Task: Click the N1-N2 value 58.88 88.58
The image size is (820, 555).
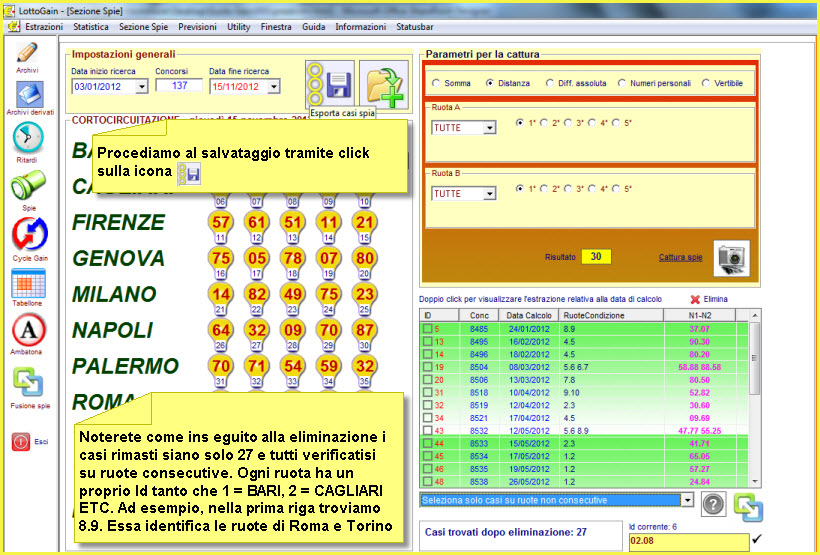Action: pos(699,367)
